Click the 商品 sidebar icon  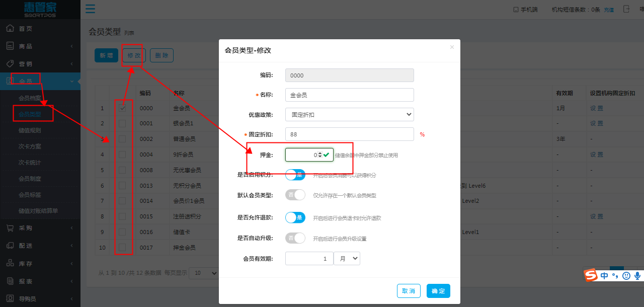point(10,46)
